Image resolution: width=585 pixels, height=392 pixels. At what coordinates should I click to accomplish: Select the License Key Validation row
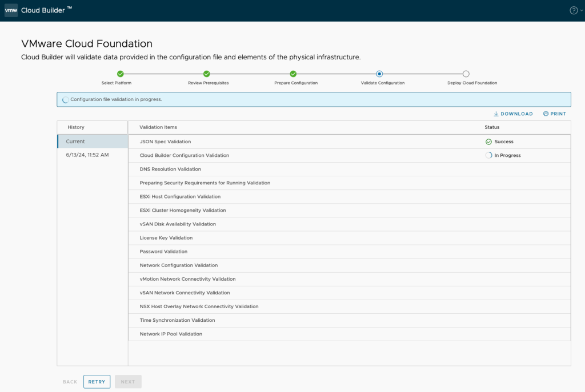[x=349, y=238]
